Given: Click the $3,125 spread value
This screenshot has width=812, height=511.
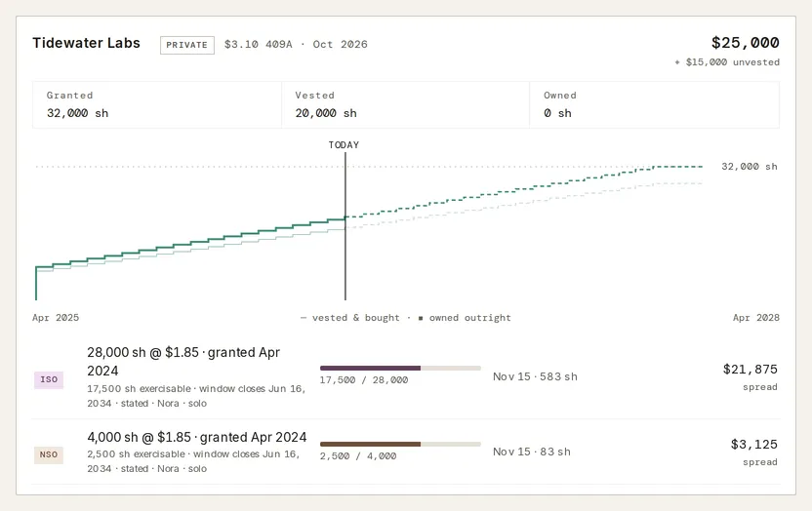Looking at the screenshot, I should 754,445.
